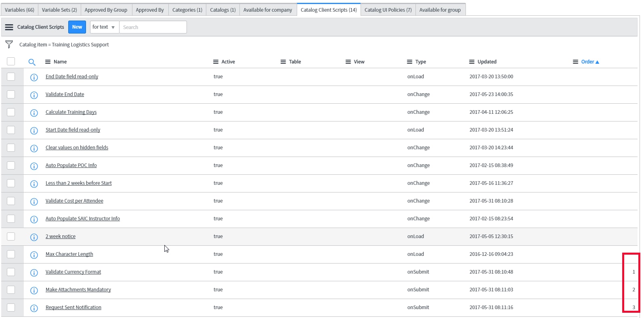Check the Calculate Training Days row checkbox
This screenshot has height=318, width=644.
pos(11,112)
